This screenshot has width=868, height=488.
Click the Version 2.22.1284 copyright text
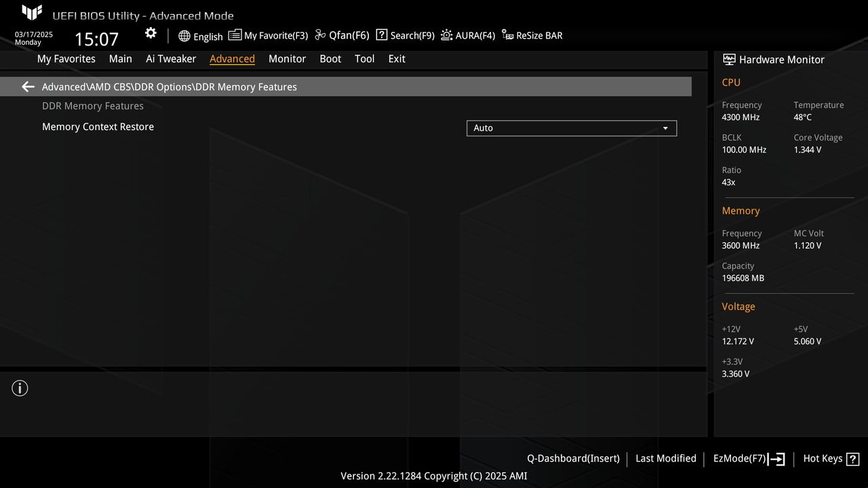coord(434,476)
